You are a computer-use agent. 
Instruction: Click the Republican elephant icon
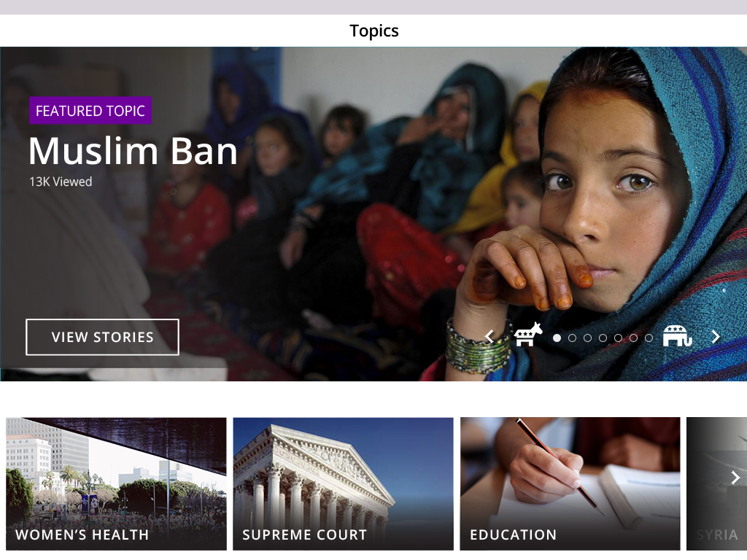pyautogui.click(x=678, y=335)
